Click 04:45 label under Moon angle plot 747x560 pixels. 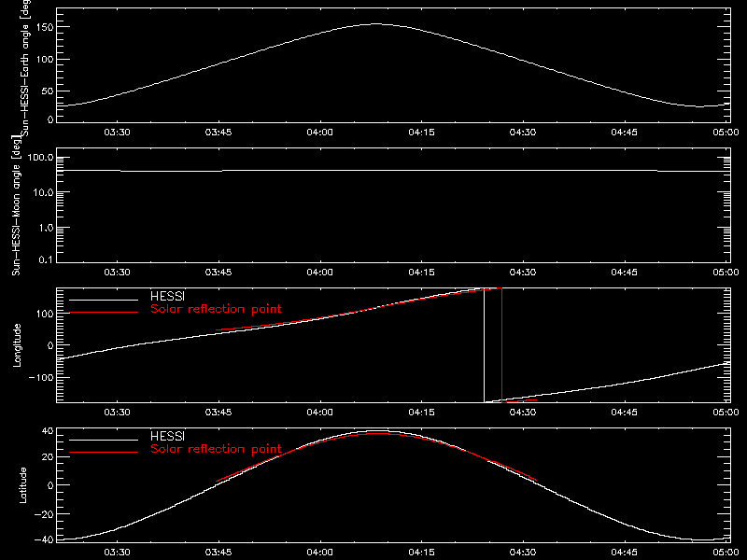625,273
